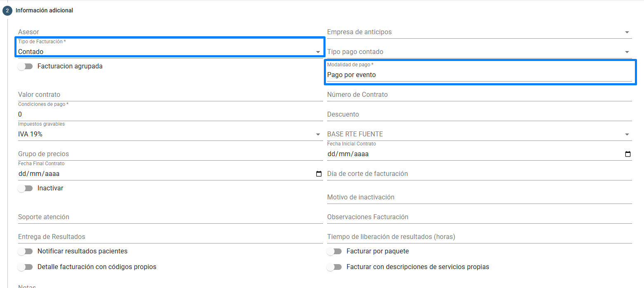This screenshot has width=644, height=288.
Task: Enable Facturar por paquete switch
Action: (335, 251)
